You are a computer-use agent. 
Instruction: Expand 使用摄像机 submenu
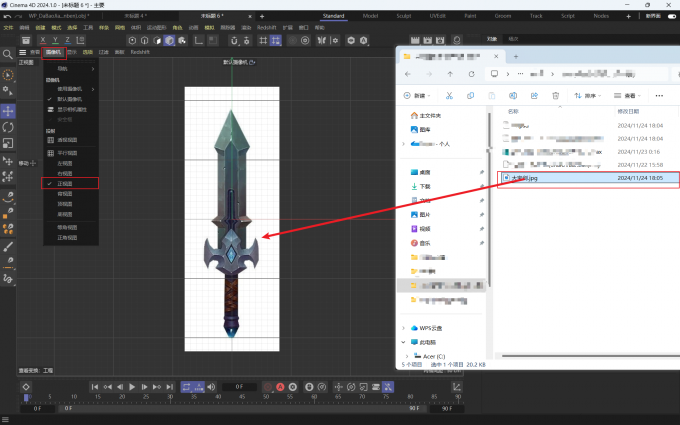(71, 89)
